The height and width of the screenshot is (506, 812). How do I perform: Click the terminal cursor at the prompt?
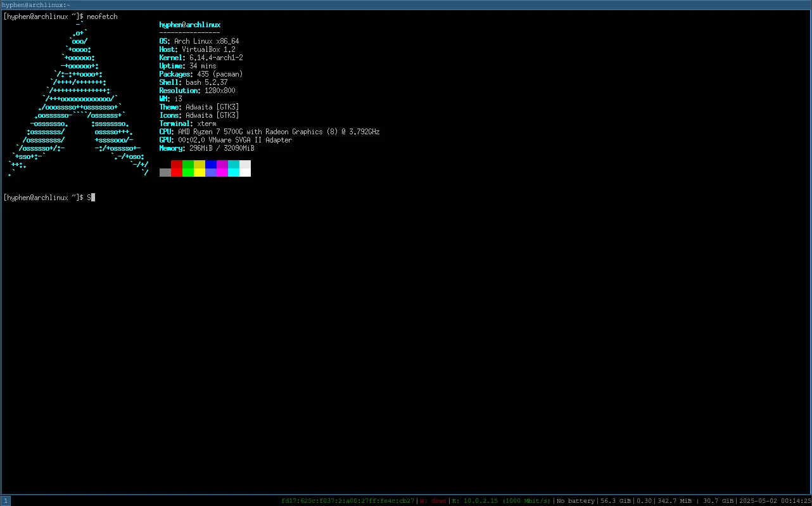[92, 198]
